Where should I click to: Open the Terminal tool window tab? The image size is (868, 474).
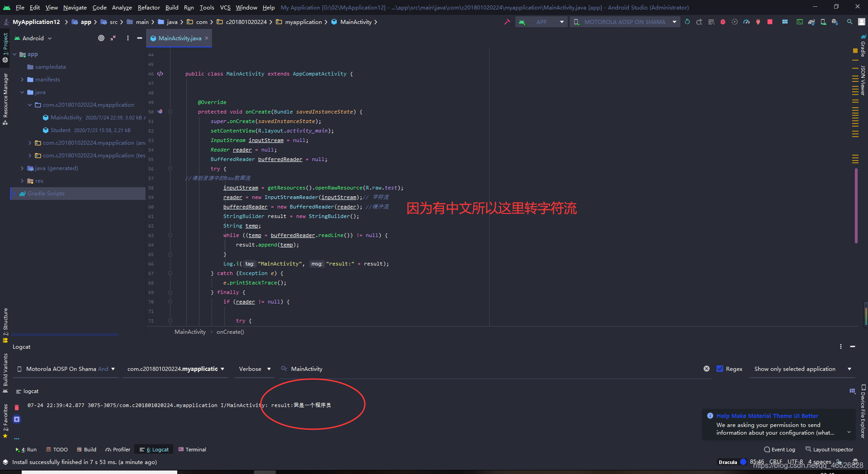tap(192, 449)
